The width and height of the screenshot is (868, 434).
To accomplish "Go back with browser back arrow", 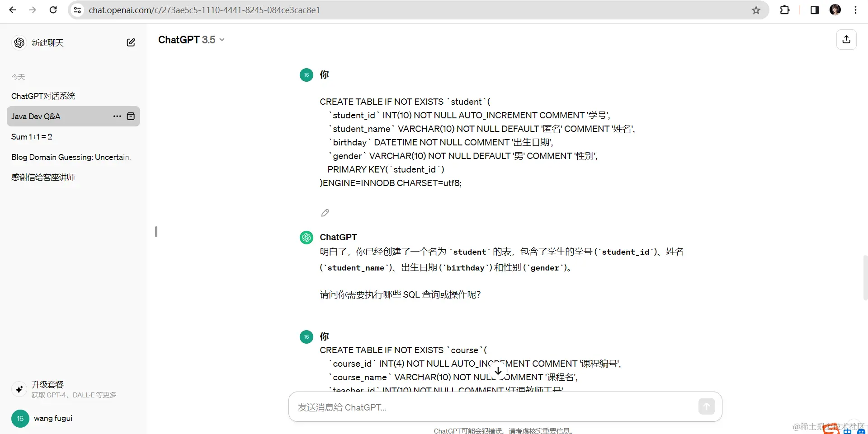I will click(x=12, y=10).
